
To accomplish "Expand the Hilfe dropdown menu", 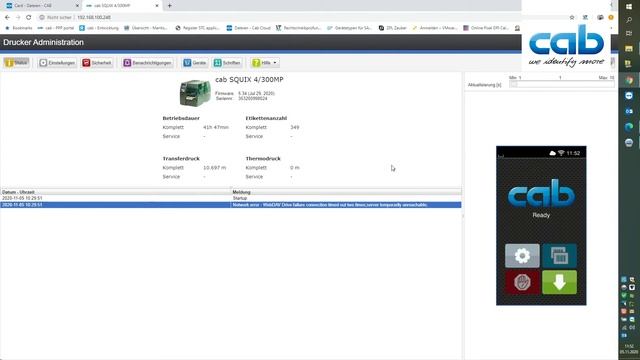I will 265,63.
